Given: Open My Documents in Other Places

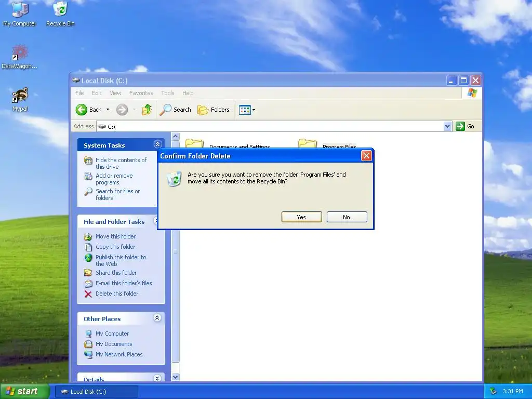Looking at the screenshot, I should coord(114,344).
